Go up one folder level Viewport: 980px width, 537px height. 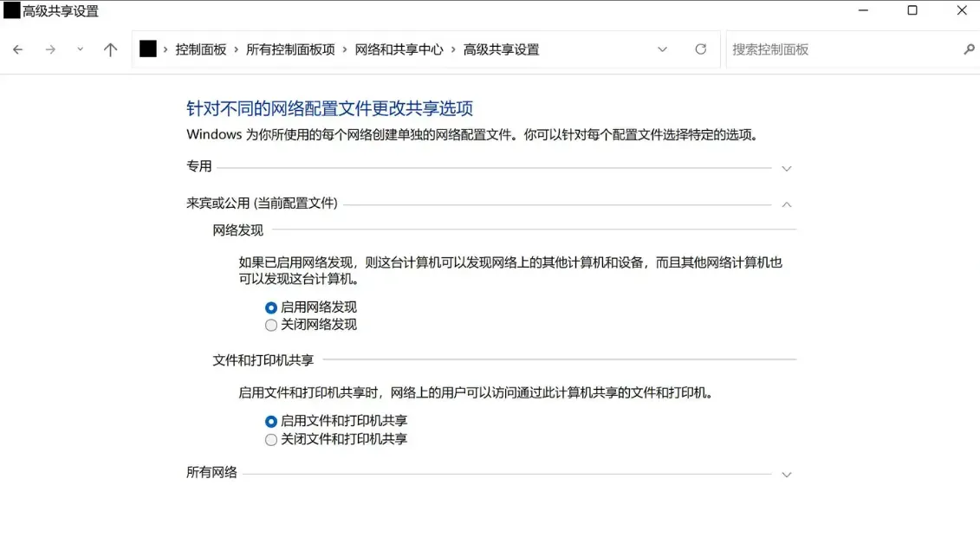[x=110, y=49]
